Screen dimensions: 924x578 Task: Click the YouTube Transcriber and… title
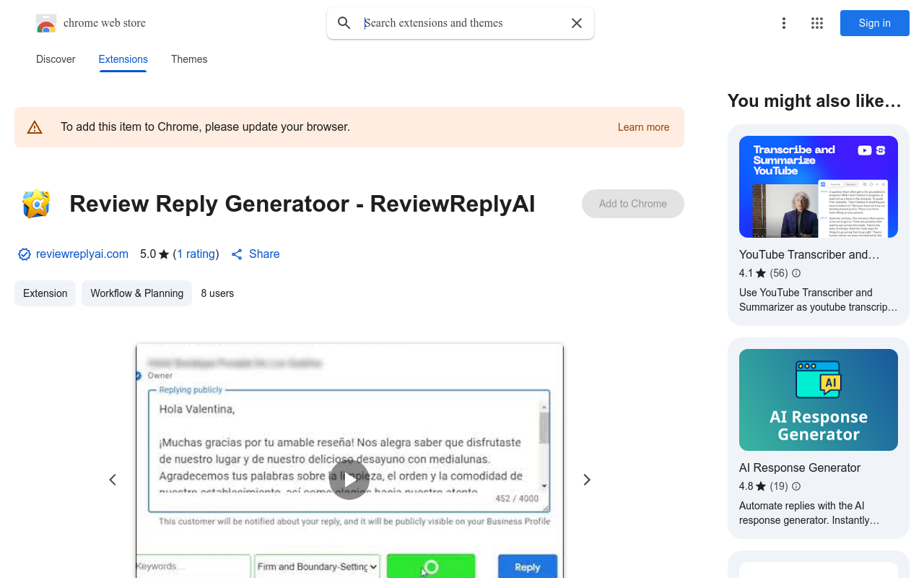(x=809, y=254)
